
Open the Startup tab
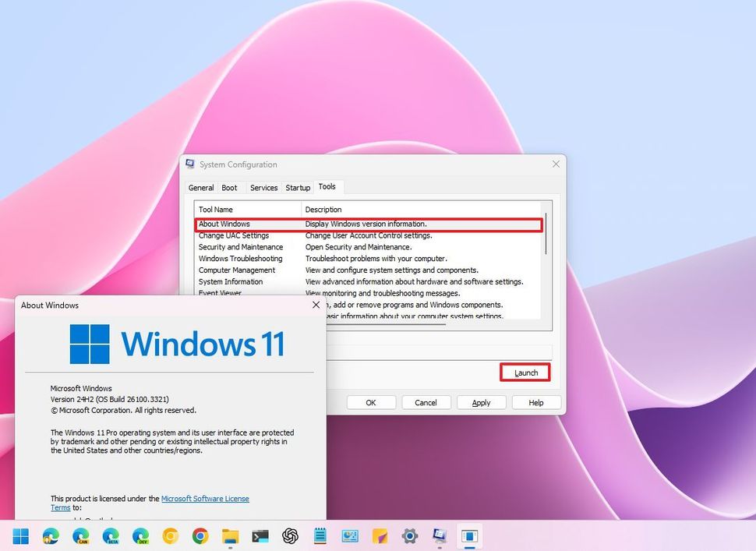tap(297, 187)
